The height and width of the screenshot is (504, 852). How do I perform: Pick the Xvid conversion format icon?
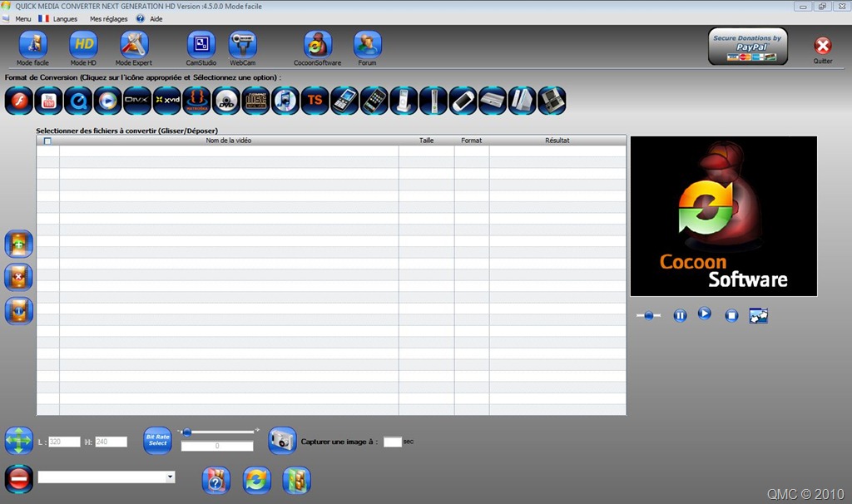tap(166, 101)
